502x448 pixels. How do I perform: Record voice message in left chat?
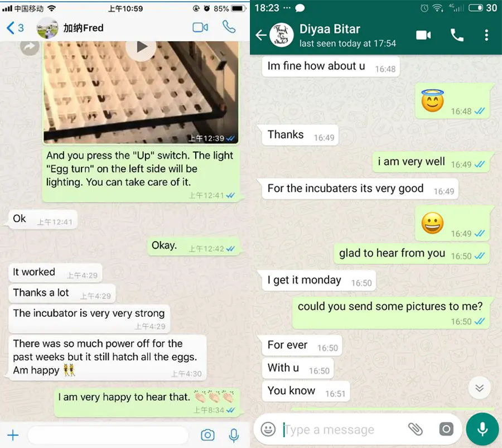234,435
